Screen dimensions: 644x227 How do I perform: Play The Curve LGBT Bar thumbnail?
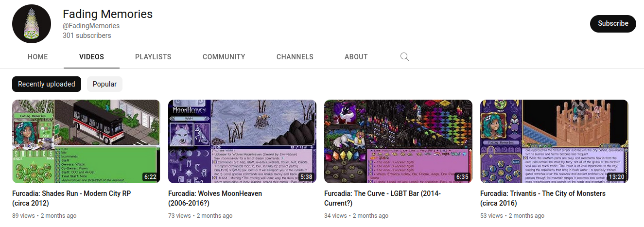pos(398,141)
